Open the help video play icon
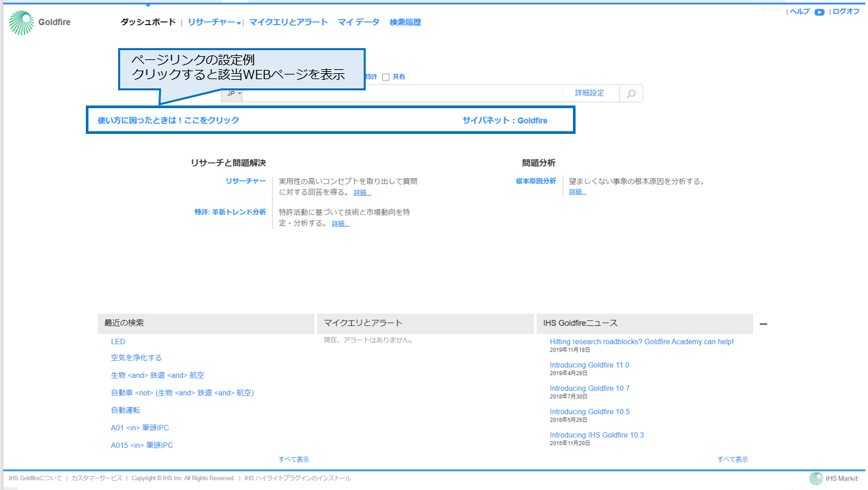Screen dimensions: 868x490 pos(819,12)
